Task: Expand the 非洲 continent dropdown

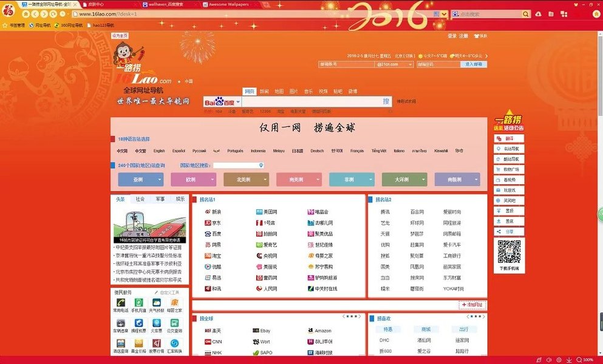Action: tap(352, 180)
